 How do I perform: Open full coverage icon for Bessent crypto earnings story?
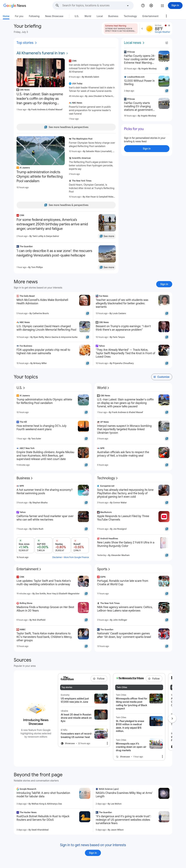click(x=167, y=337)
